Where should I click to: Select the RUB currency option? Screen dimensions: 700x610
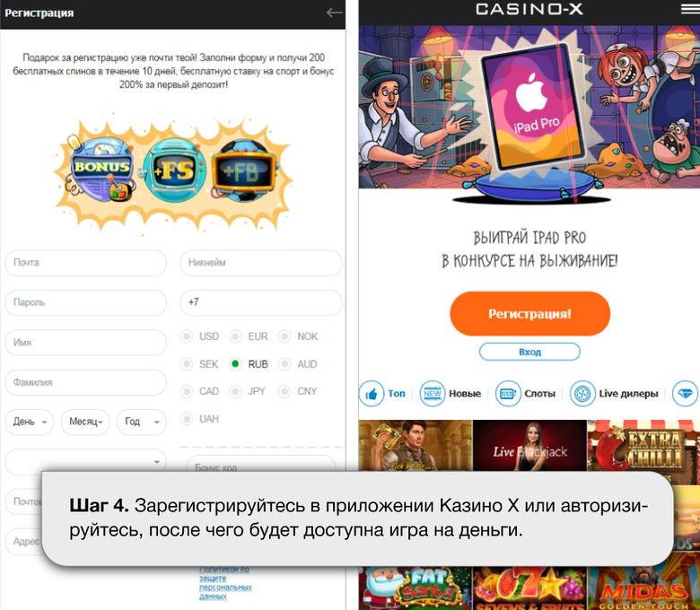(x=235, y=364)
